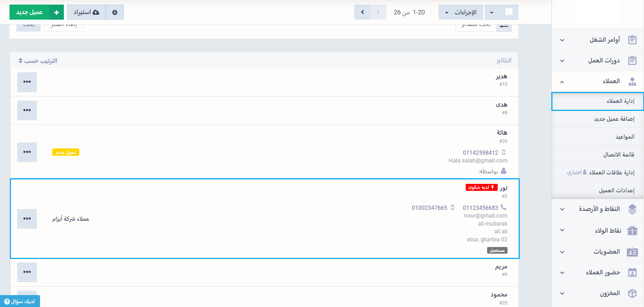This screenshot has width=644, height=307.
Task: Open the three-dot menu for هالة
Action: (27, 152)
